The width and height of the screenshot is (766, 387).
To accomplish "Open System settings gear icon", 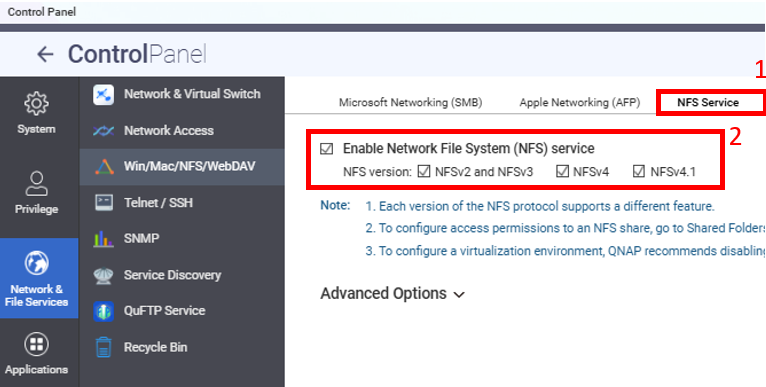I will 36,103.
